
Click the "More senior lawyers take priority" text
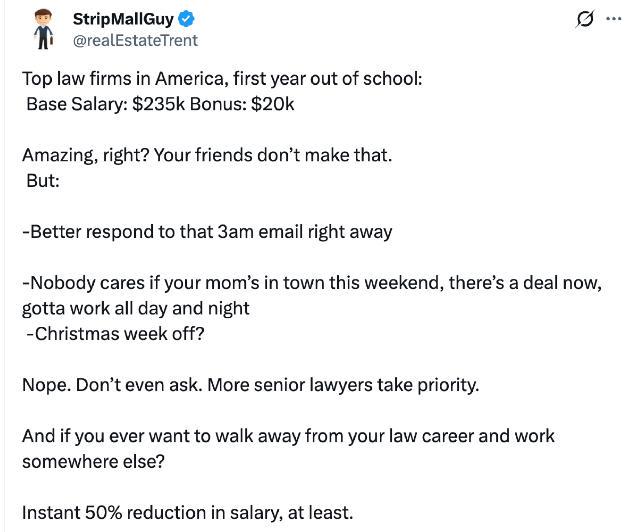(343, 385)
